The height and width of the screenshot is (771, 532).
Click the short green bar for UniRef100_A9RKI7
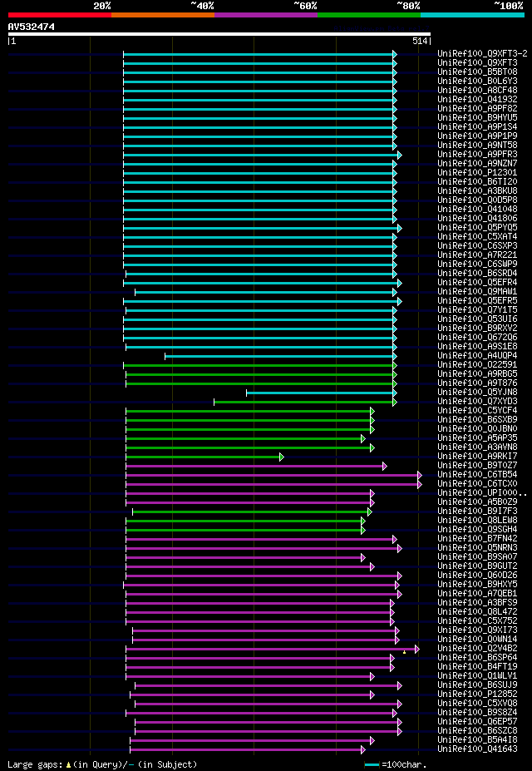pos(204,457)
